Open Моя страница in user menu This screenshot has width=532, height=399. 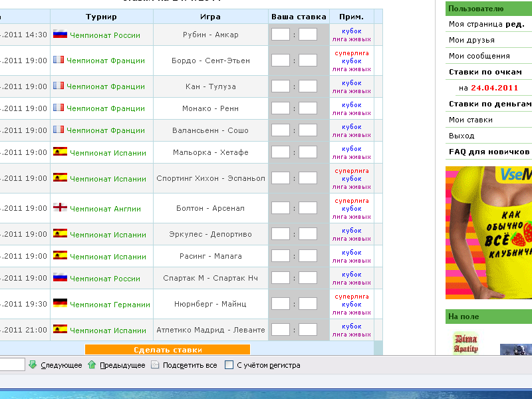[x=475, y=24]
